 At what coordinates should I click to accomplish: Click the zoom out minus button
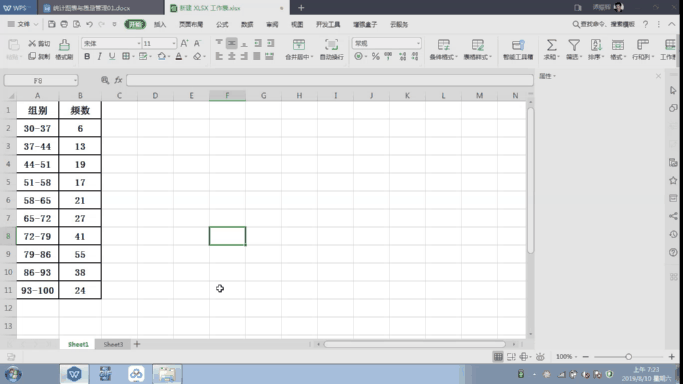[585, 357]
